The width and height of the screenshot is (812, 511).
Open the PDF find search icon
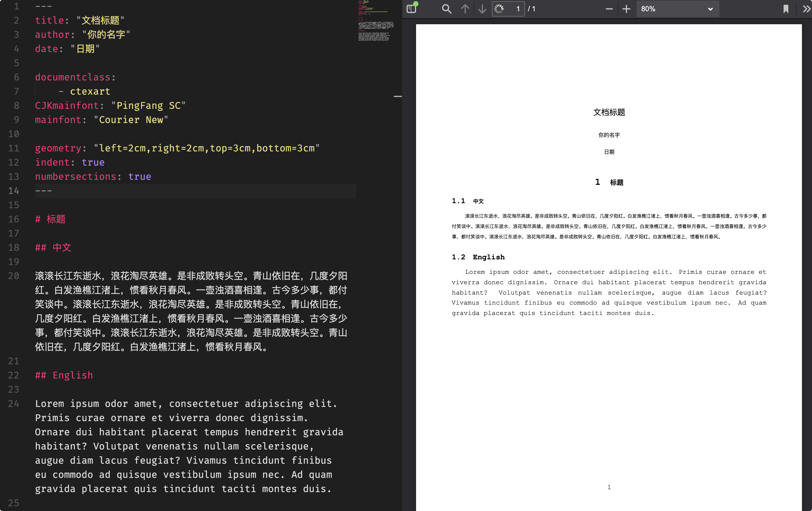[x=447, y=9]
